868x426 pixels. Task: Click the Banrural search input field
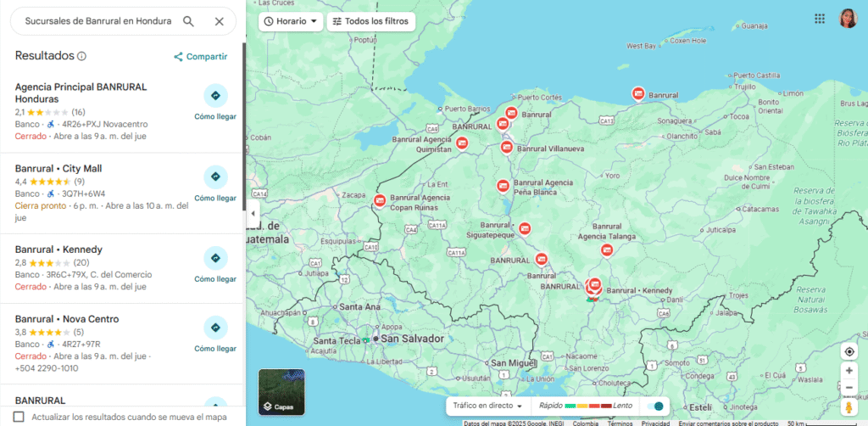coord(98,21)
